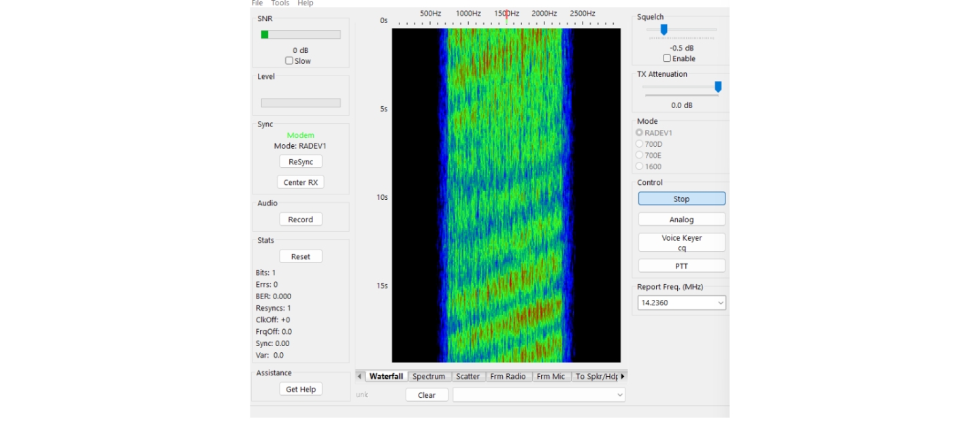This screenshot has height=425, width=980.
Task: Click the 'Mode: RADEV1' sync text
Action: click(x=301, y=146)
